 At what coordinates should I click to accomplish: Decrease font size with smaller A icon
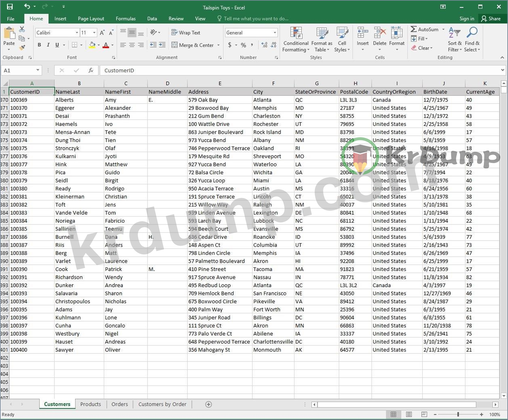coord(111,33)
